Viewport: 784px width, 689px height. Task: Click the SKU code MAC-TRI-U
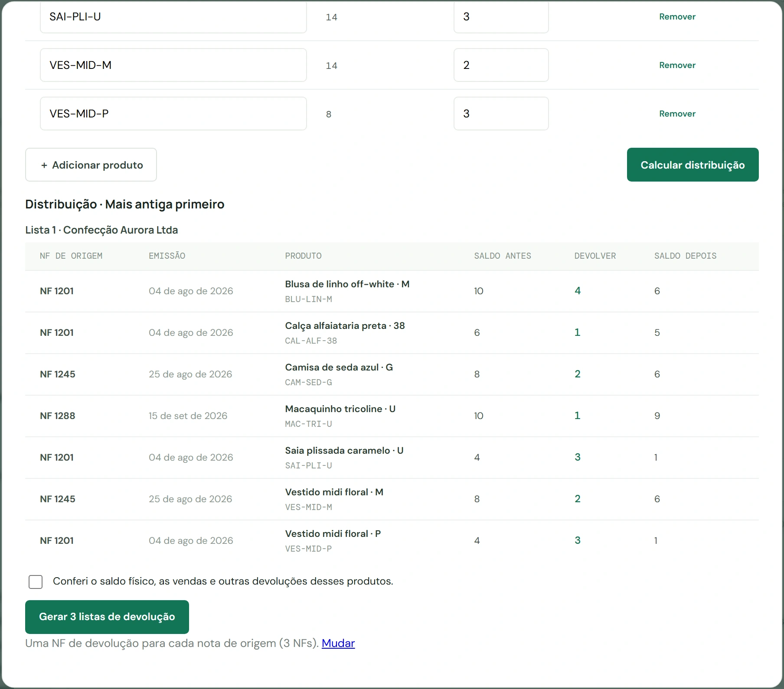click(x=308, y=424)
